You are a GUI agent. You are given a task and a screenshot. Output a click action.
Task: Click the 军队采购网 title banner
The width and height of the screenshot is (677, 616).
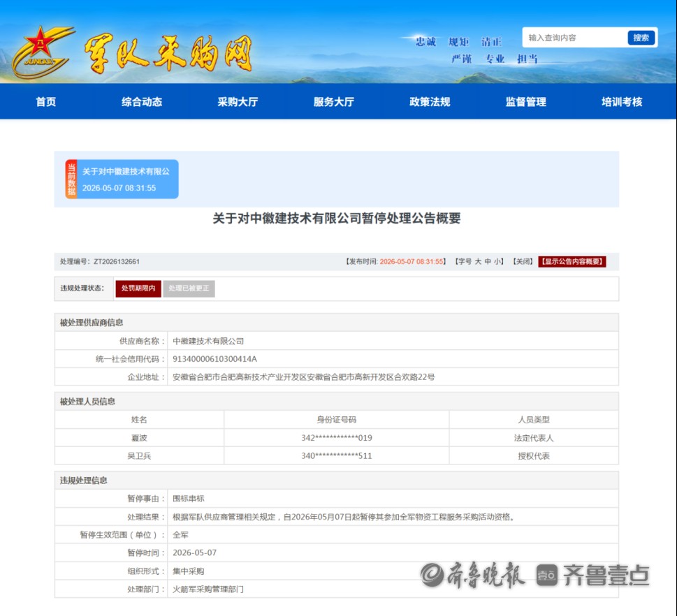168,54
